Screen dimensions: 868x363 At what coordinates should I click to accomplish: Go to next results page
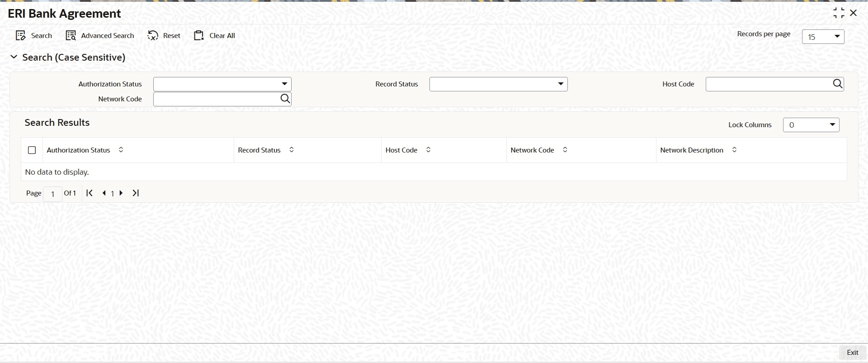pyautogui.click(x=121, y=193)
